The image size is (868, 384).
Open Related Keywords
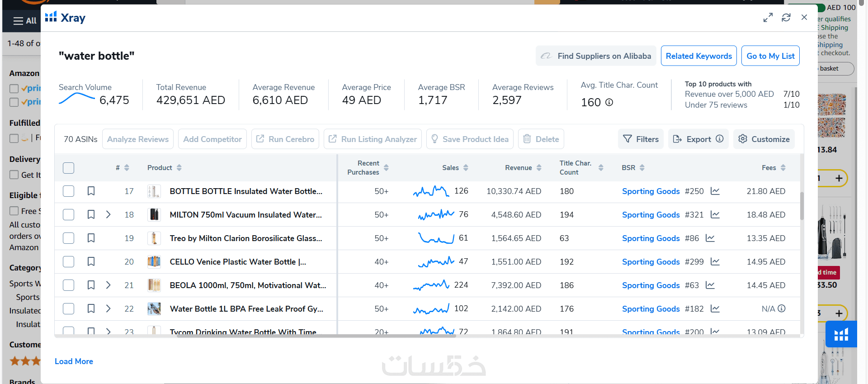pos(699,56)
